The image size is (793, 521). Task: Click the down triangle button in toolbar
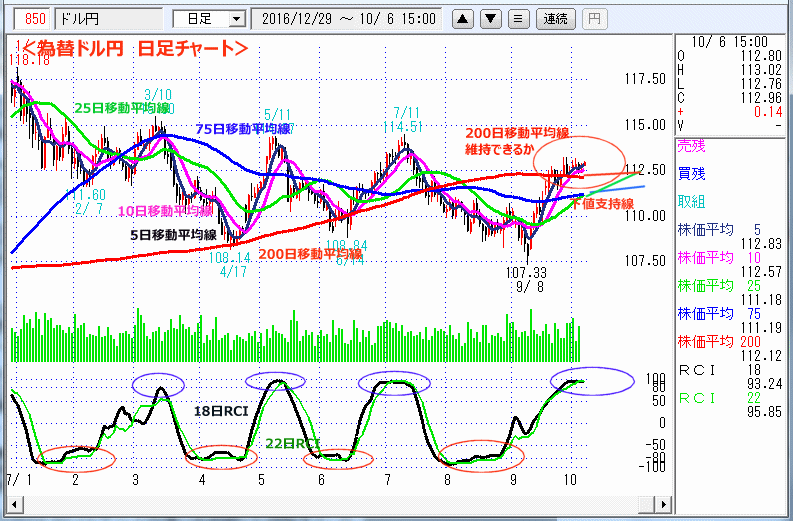point(491,18)
